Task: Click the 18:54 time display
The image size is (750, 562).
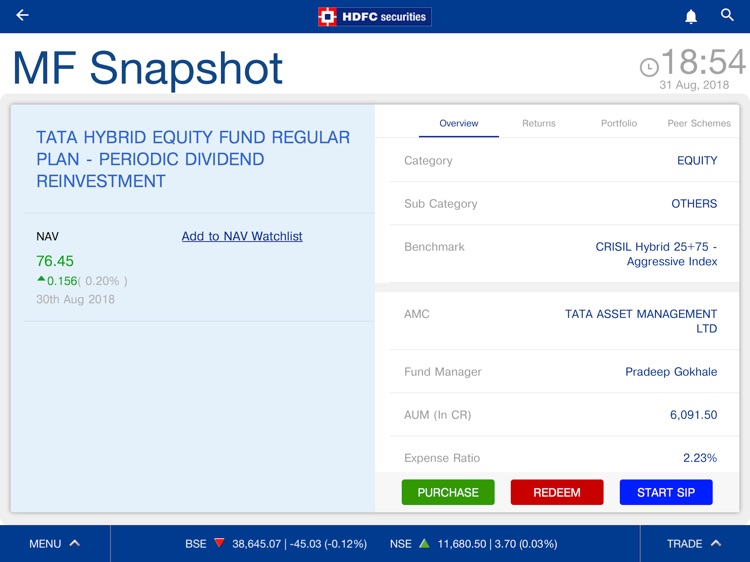Action: click(703, 62)
